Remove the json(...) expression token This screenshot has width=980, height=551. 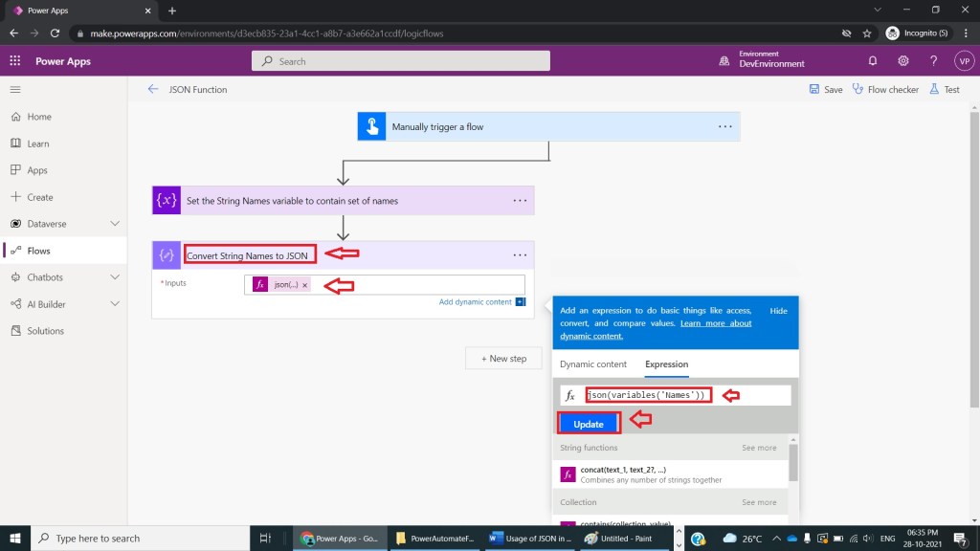point(305,285)
